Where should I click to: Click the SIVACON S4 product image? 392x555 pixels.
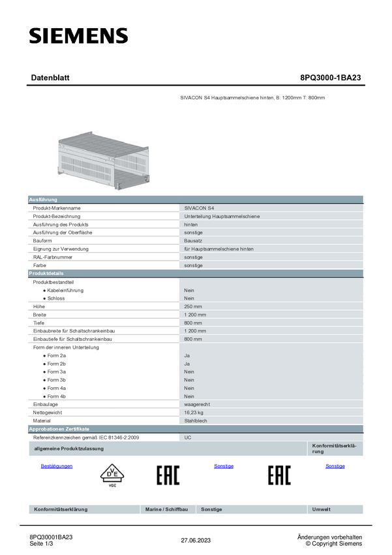coord(104,160)
